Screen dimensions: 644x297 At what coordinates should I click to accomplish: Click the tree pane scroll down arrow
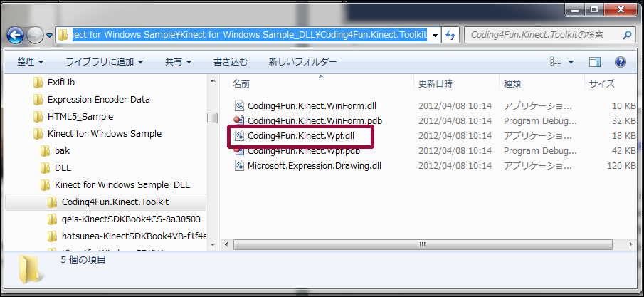[x=212, y=244]
